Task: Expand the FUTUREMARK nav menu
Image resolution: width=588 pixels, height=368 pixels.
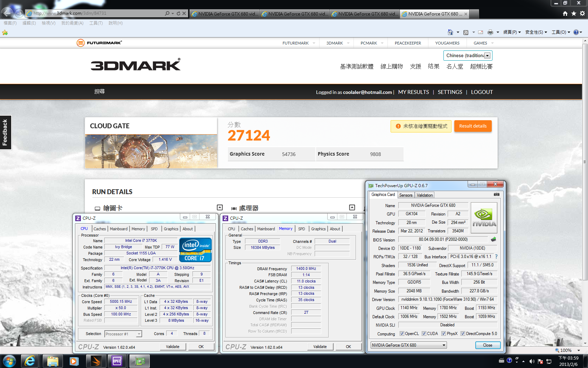Action: pos(314,43)
